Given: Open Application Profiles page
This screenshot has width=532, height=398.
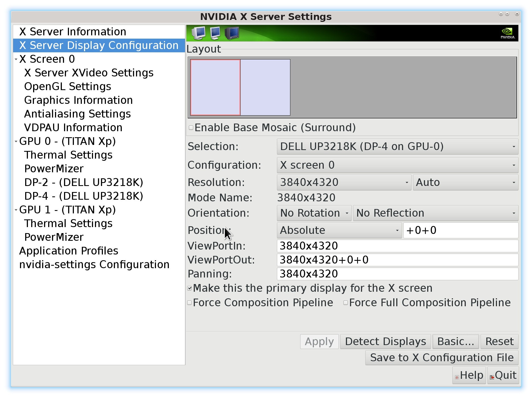Looking at the screenshot, I should coord(99,251).
